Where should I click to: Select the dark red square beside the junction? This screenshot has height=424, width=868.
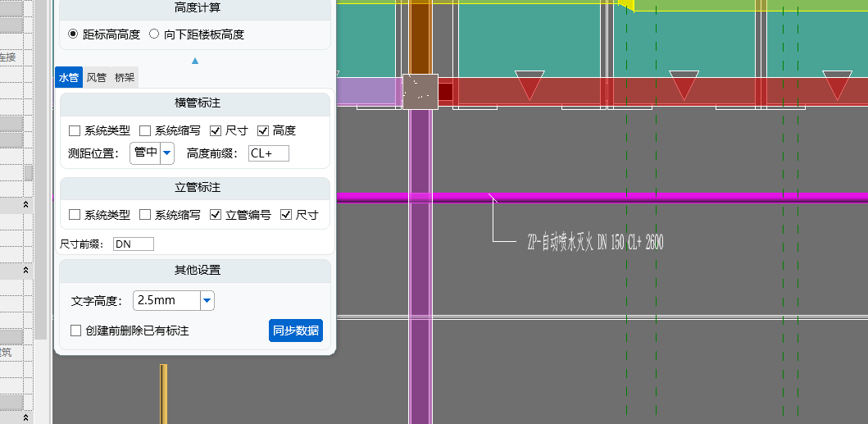[446, 91]
